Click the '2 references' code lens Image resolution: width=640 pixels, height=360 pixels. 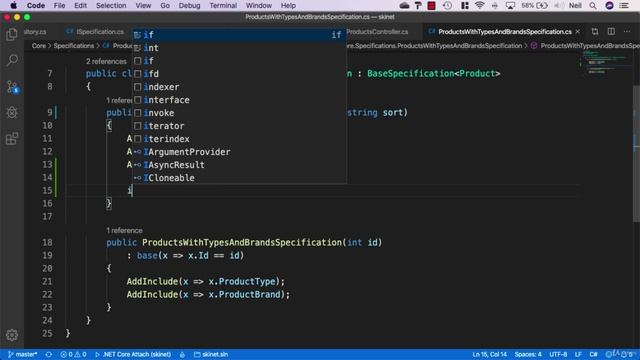(x=106, y=61)
